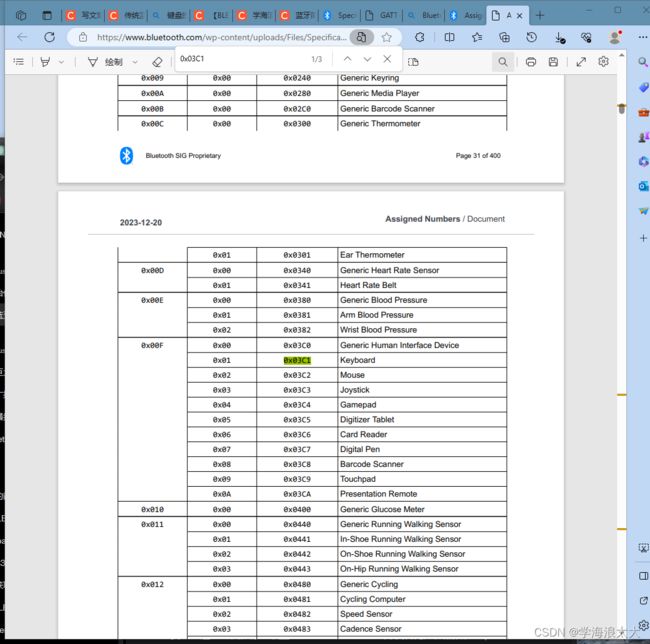Select the draw (绘制) tool

point(105,62)
